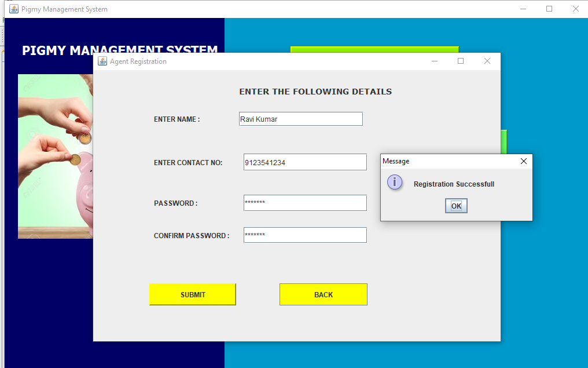
Task: Select the CONFIRM PASSWORD text field
Action: (305, 235)
